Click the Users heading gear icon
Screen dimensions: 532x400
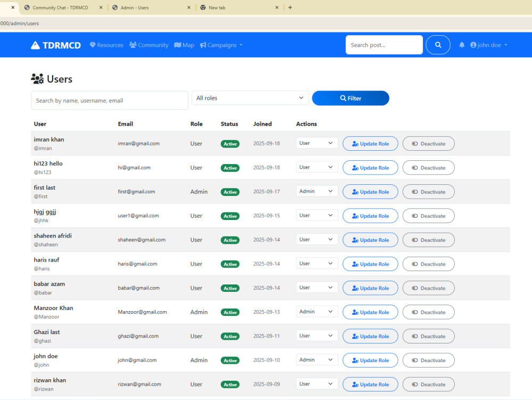(37, 79)
